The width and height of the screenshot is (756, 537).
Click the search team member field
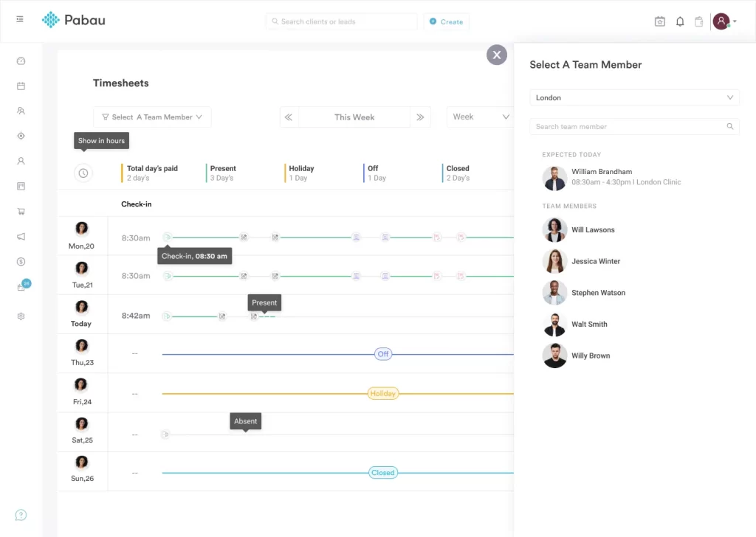(634, 126)
